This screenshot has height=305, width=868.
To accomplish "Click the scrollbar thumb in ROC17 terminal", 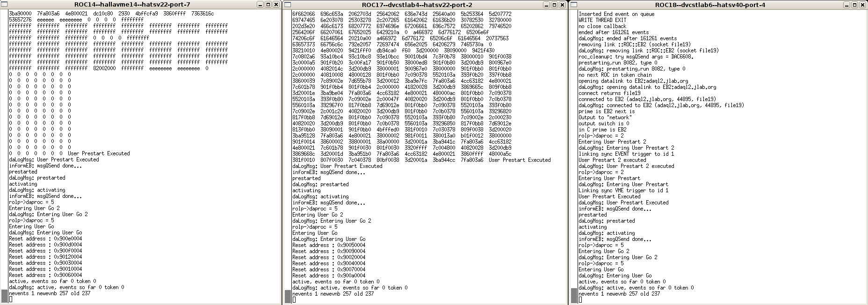I will [288, 296].
